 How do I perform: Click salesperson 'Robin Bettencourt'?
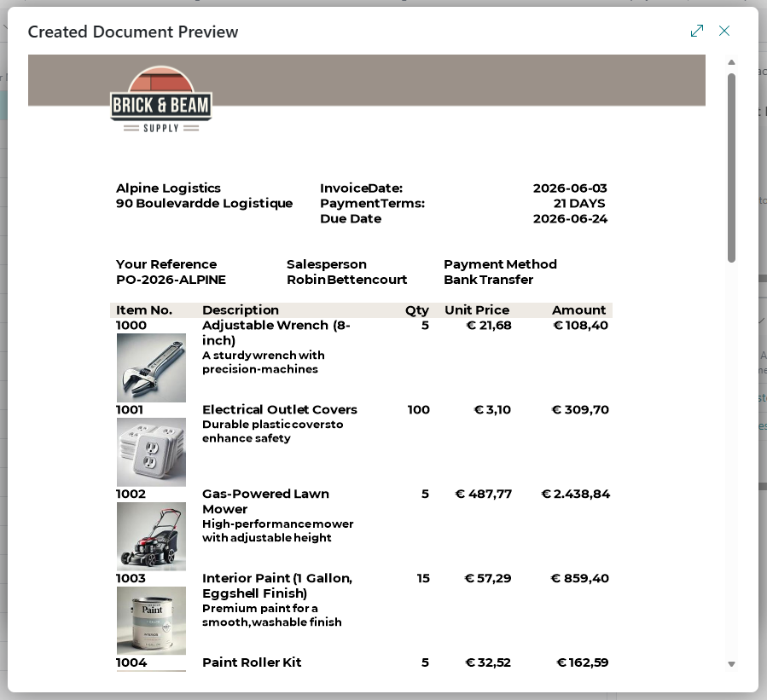[x=346, y=280]
